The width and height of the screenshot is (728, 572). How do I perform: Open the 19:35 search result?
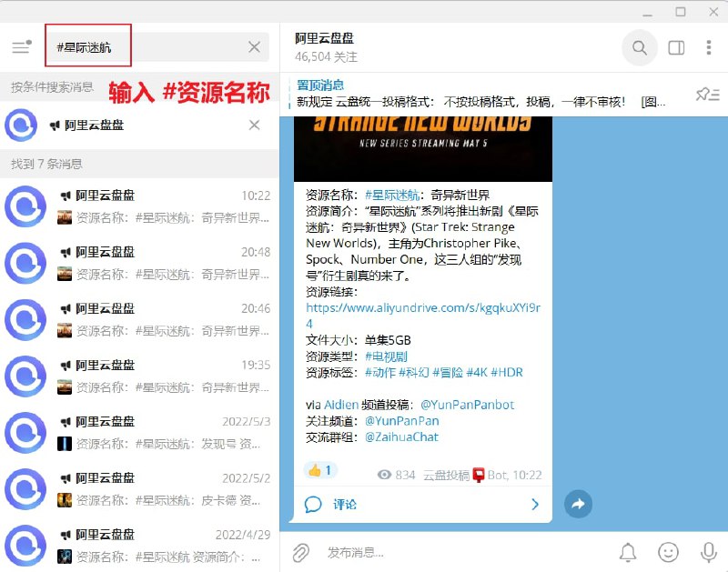coord(139,376)
